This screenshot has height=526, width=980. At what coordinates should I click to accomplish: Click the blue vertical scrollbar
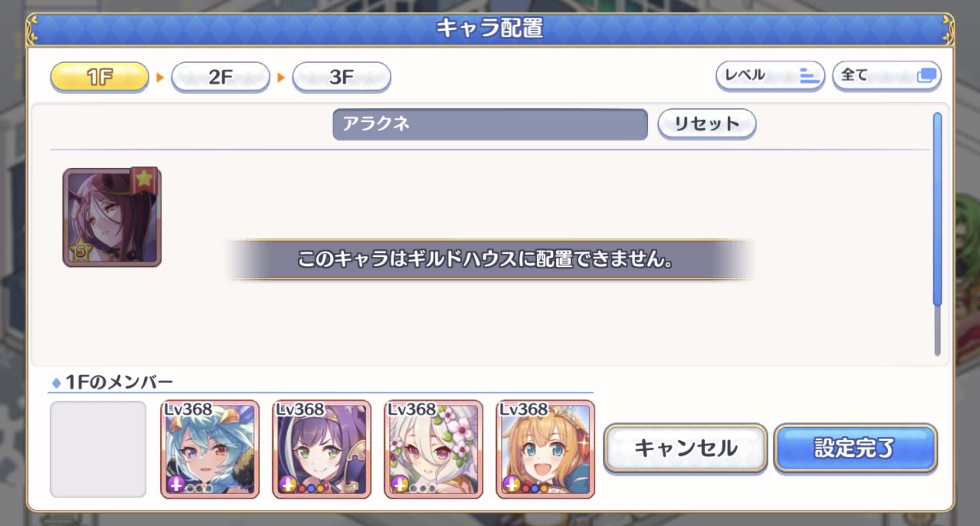pyautogui.click(x=937, y=209)
